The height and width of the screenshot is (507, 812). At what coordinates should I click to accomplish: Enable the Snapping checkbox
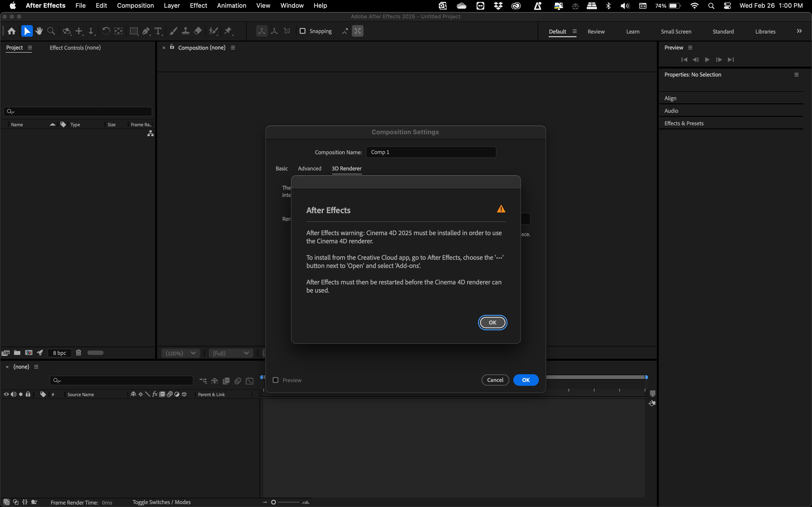pyautogui.click(x=303, y=31)
